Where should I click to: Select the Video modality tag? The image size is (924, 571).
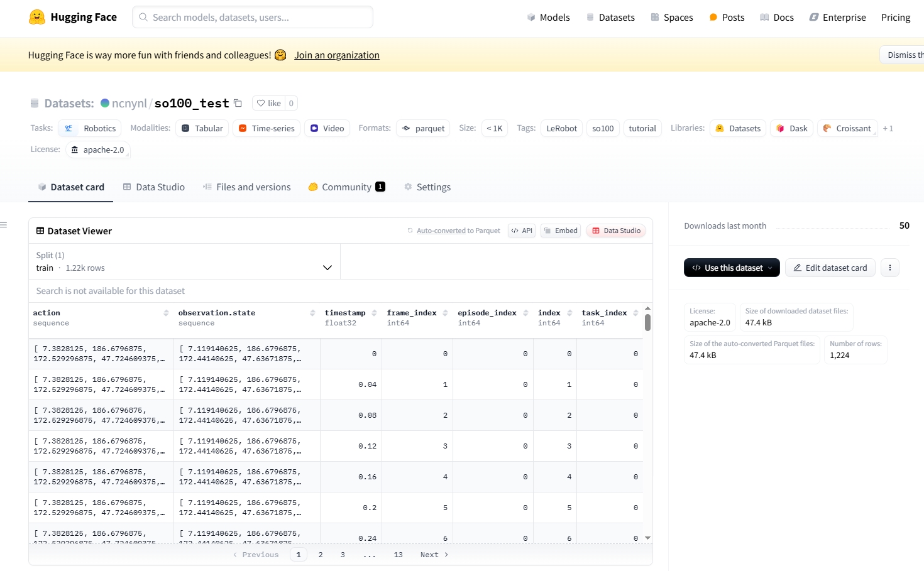point(327,128)
